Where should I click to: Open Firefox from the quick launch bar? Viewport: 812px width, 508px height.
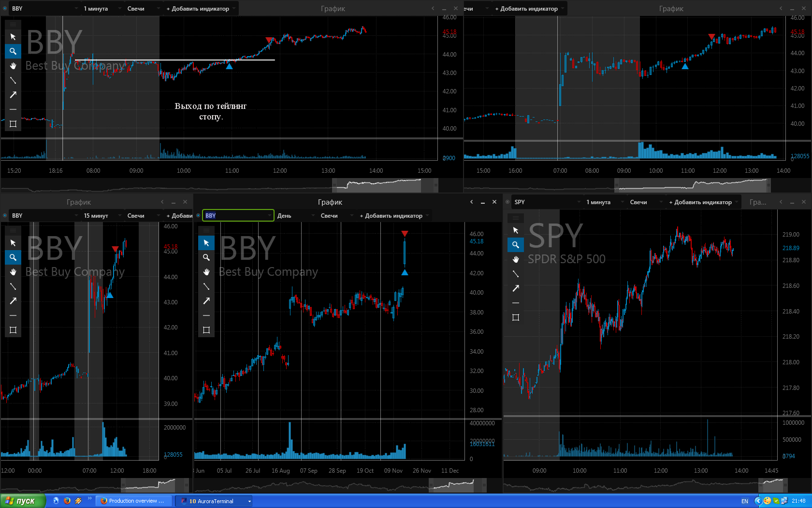tap(67, 501)
